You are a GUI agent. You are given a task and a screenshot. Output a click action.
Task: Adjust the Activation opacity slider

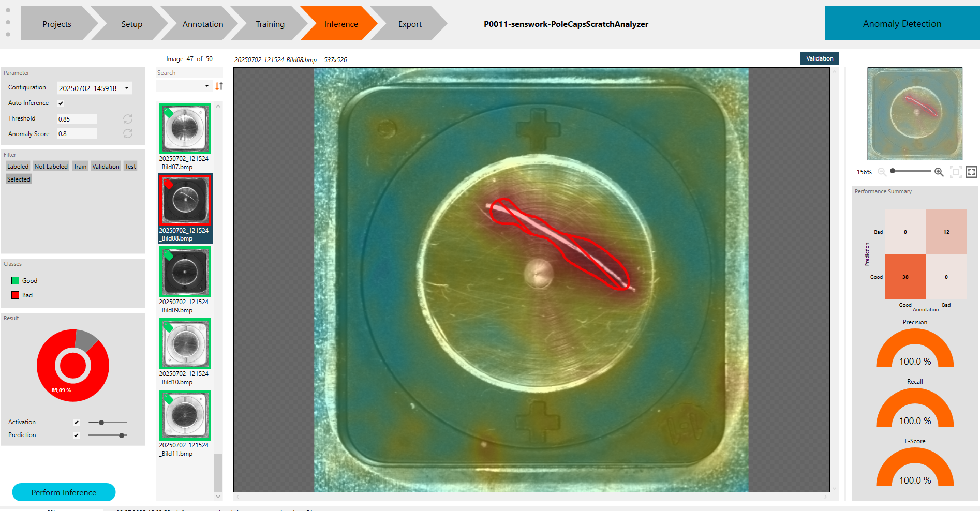tap(108, 423)
